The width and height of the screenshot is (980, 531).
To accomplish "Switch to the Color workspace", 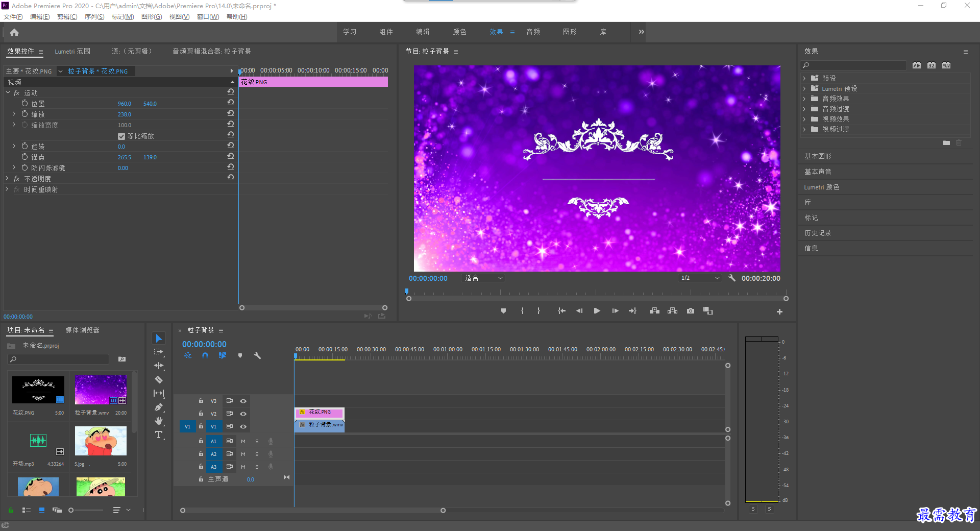I will (x=459, y=32).
